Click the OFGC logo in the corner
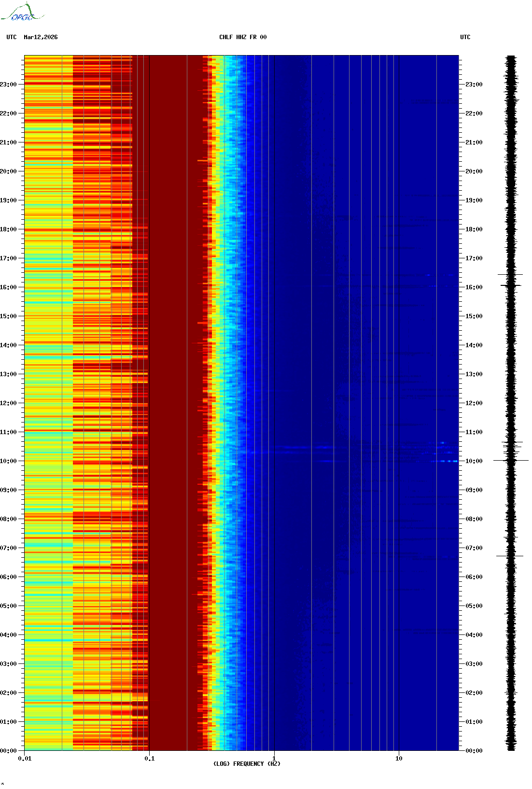Viewport: 532px width, 789px height. [22, 13]
